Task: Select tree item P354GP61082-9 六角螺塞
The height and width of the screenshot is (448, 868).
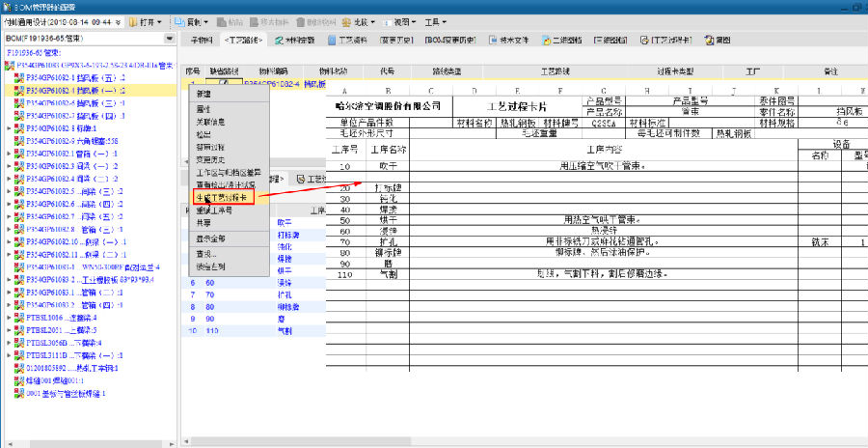Action: coord(69,140)
